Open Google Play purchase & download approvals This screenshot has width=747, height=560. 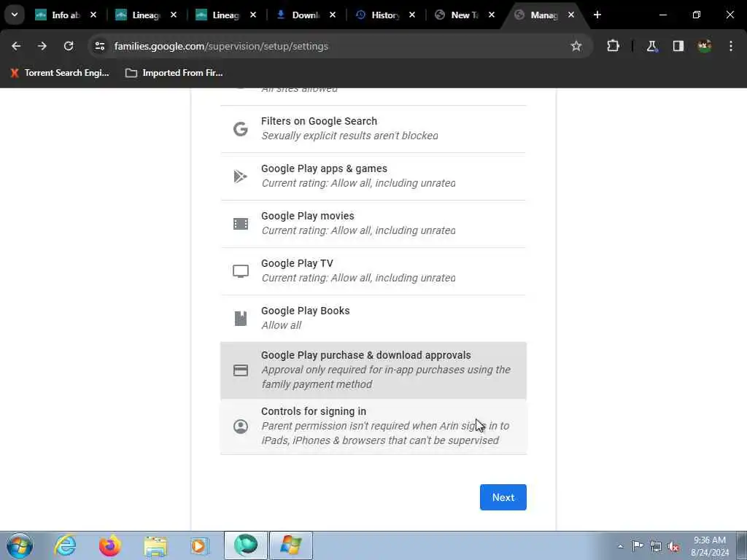pyautogui.click(x=373, y=370)
